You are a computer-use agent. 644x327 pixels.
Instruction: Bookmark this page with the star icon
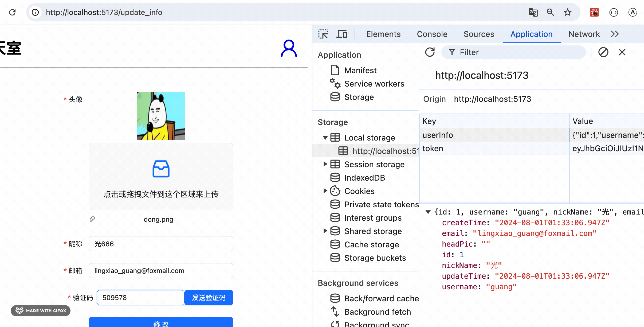[567, 12]
